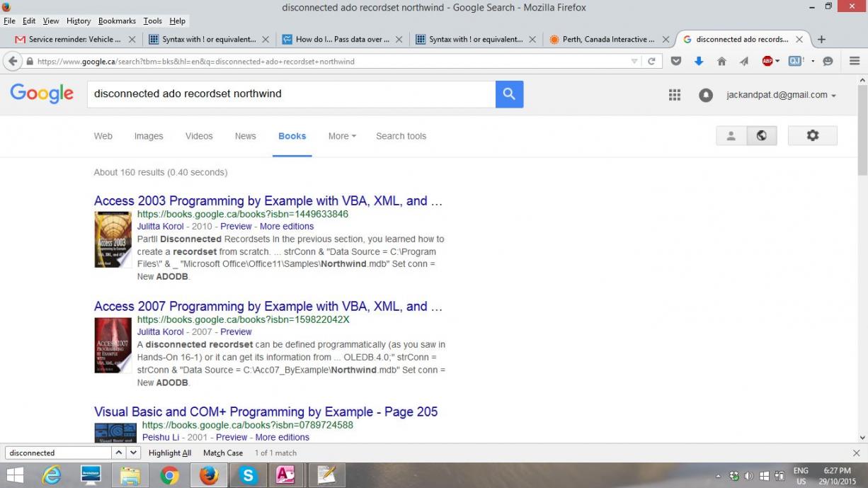
Task: Switch to Microsoft Access on taskbar
Action: click(x=286, y=475)
